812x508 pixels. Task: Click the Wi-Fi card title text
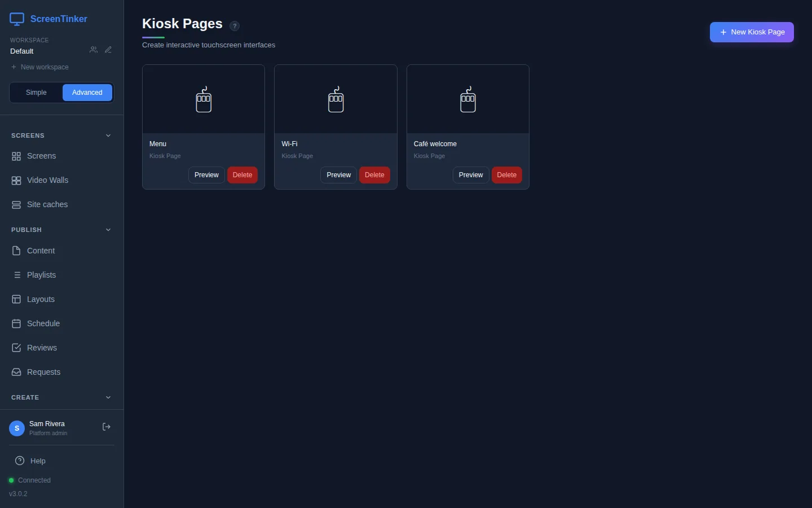click(x=289, y=144)
